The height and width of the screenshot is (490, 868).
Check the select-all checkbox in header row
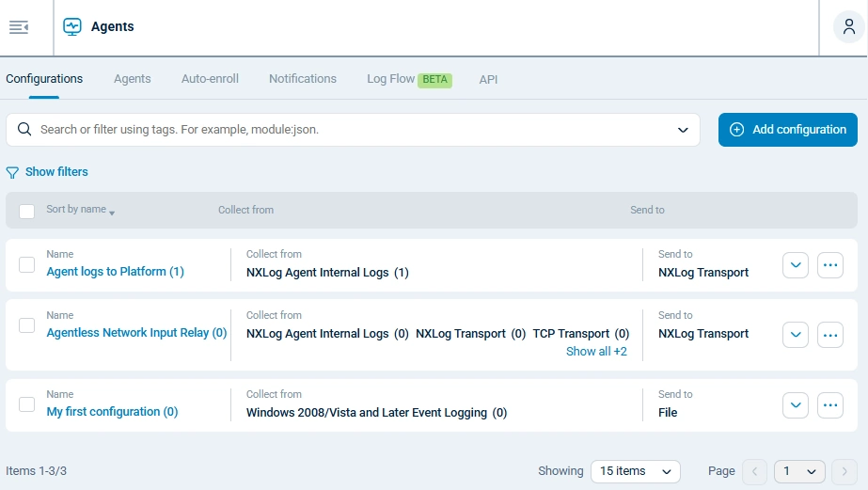click(x=27, y=211)
